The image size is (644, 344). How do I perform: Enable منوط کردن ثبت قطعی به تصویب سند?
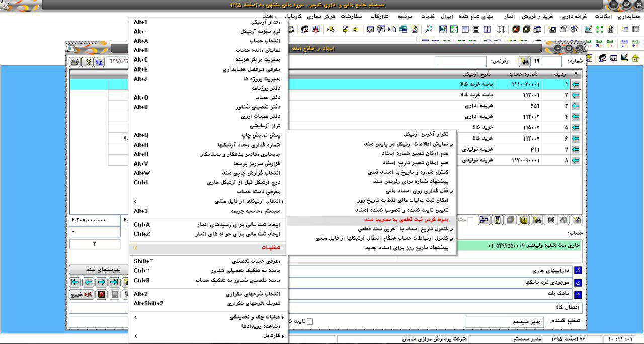(371, 220)
